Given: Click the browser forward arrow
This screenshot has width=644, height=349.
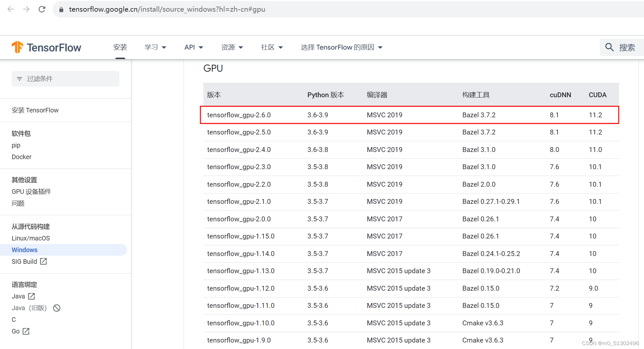Looking at the screenshot, I should [26, 9].
